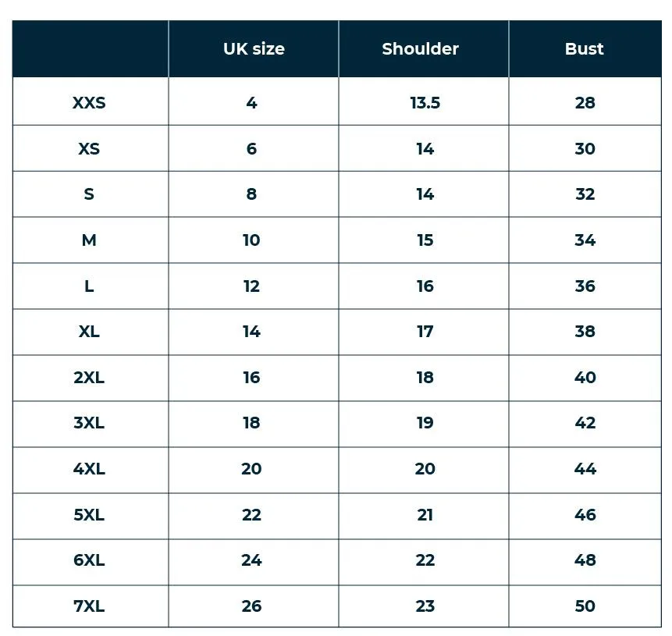The image size is (672, 636).
Task: Click the Shoulder column header
Action: (x=420, y=49)
